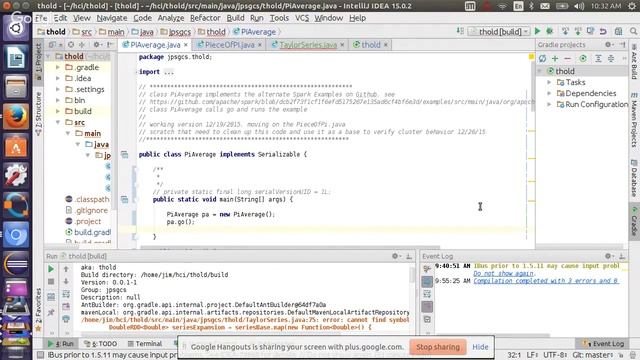Click the VCS update project icon
Viewport: 640px width, 360px height.
tap(565, 31)
